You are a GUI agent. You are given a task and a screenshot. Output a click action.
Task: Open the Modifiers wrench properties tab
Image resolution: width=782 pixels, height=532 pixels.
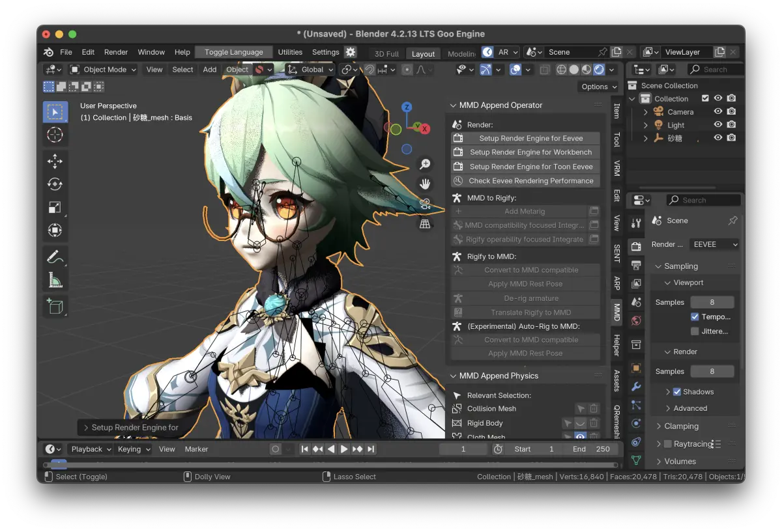(x=636, y=387)
